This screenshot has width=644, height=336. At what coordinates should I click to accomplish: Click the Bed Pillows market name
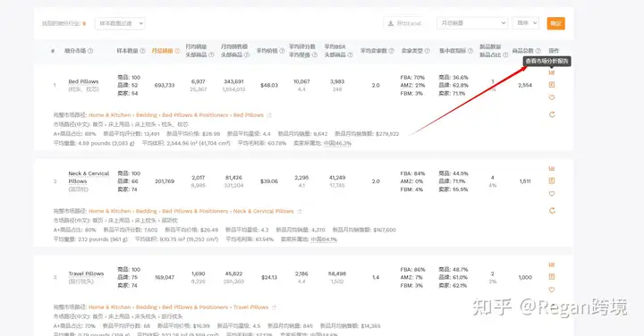[x=83, y=81]
